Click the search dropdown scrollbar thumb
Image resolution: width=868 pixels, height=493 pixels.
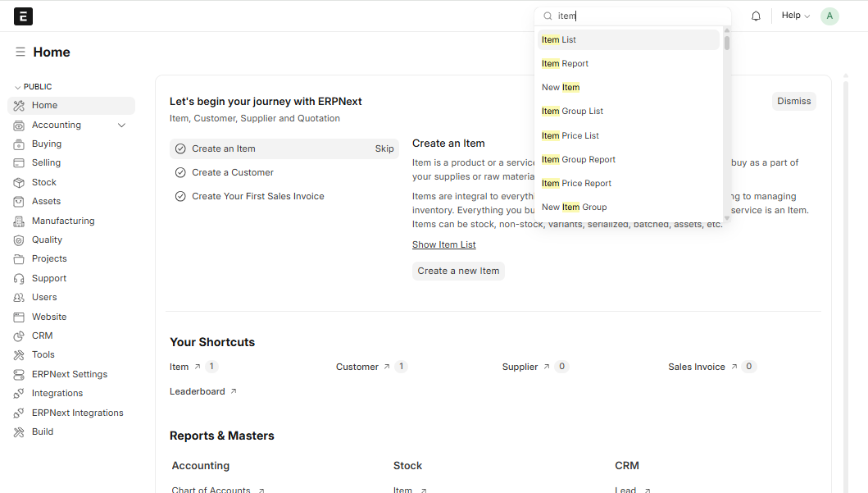(x=727, y=43)
